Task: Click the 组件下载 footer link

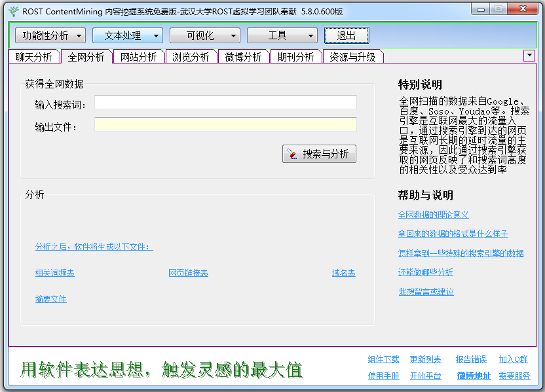Action: (383, 359)
